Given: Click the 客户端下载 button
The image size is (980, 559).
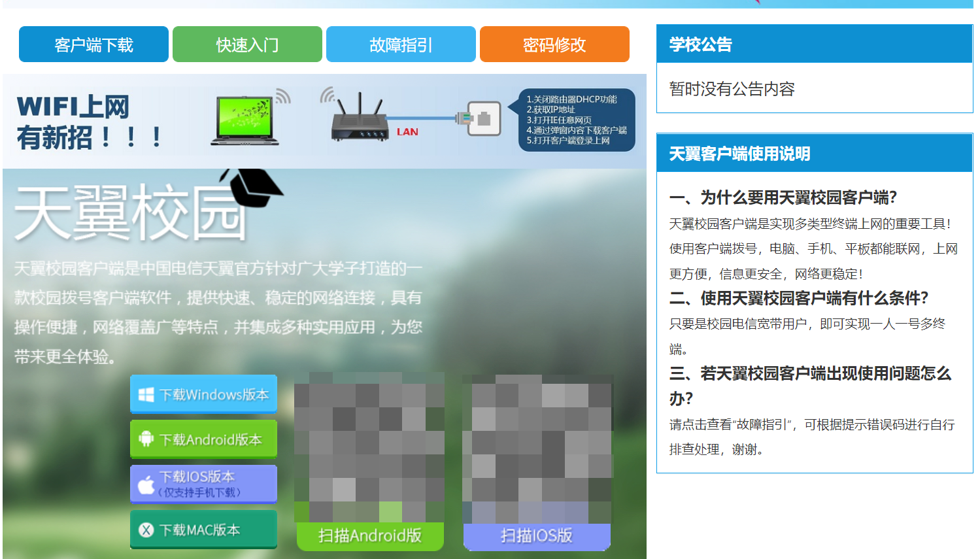Looking at the screenshot, I should pyautogui.click(x=93, y=44).
